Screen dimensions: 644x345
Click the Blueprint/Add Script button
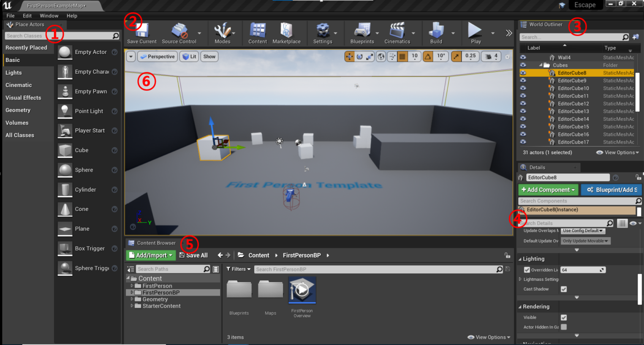click(612, 190)
